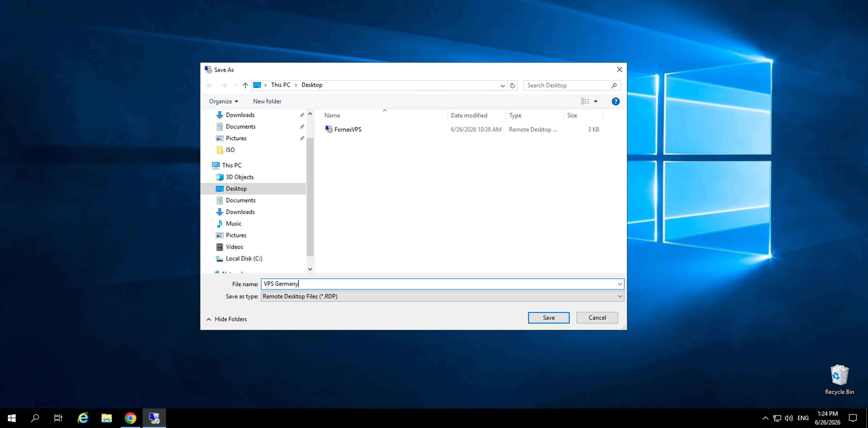The height and width of the screenshot is (428, 868).
Task: Select Desktop in address breadcrumb
Action: 312,85
